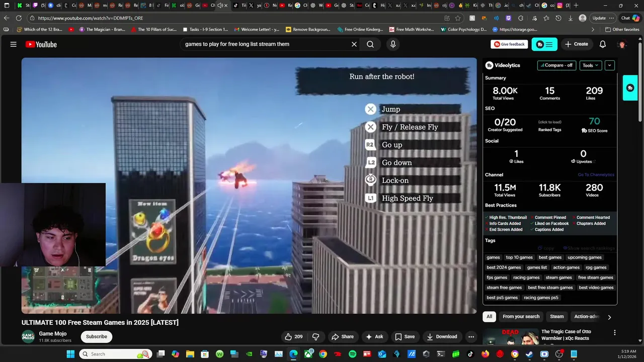
Task: Click the Game Mojo channel avatar
Action: [28, 336]
